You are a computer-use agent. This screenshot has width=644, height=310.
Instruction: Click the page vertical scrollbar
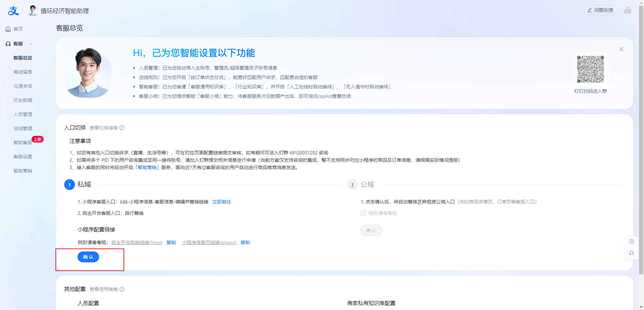(641, 134)
